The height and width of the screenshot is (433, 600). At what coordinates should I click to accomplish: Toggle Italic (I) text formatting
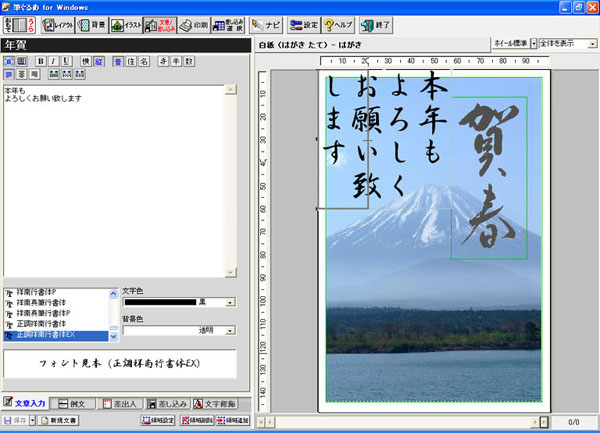(x=53, y=61)
